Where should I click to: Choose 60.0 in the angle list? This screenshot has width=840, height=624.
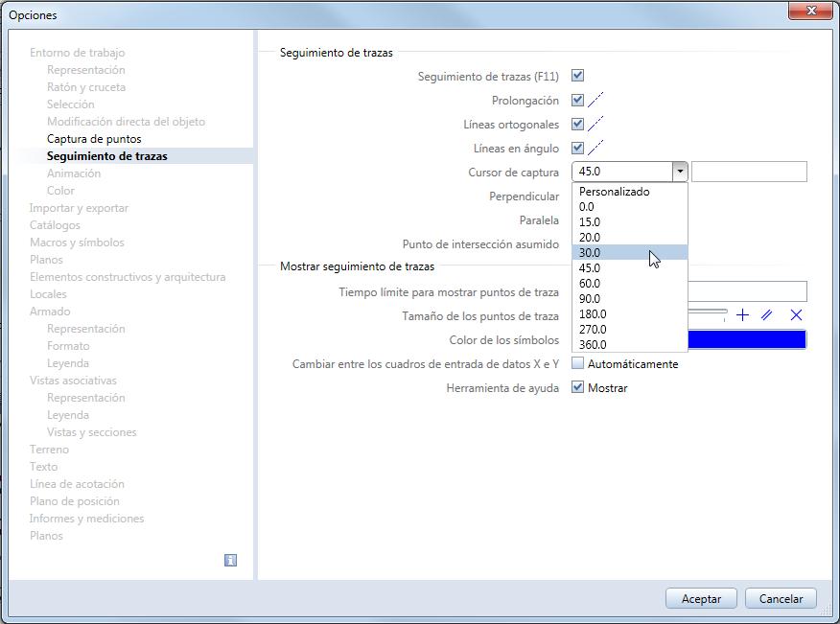coord(629,284)
